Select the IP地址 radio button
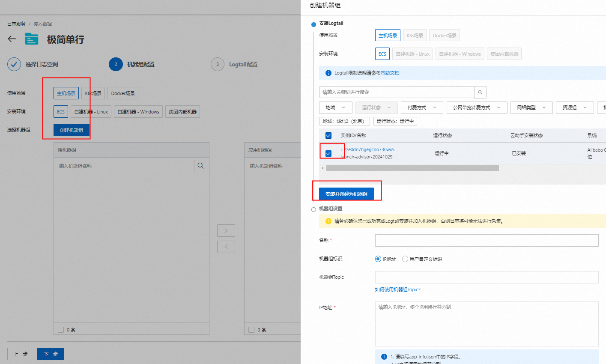Image resolution: width=606 pixels, height=364 pixels. tap(378, 259)
